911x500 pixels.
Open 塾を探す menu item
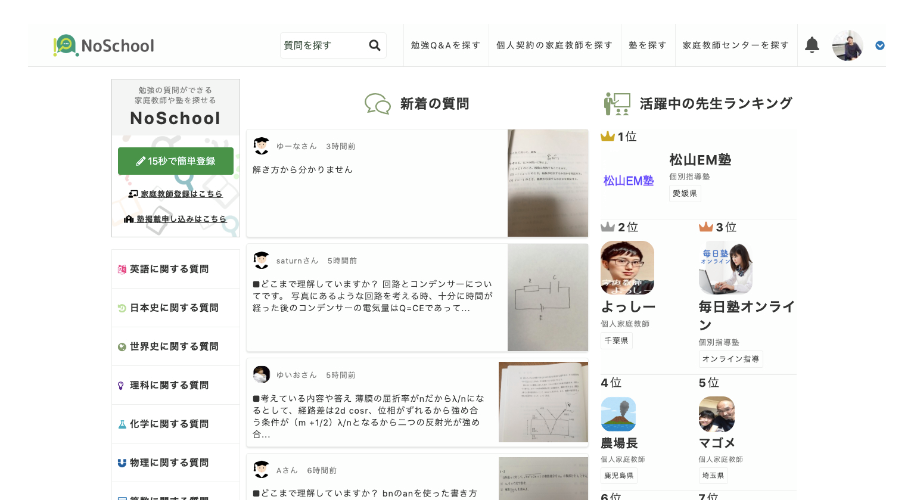[647, 45]
